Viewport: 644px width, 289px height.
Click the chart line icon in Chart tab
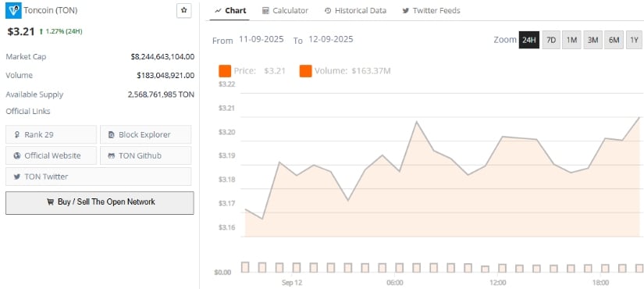coord(218,10)
